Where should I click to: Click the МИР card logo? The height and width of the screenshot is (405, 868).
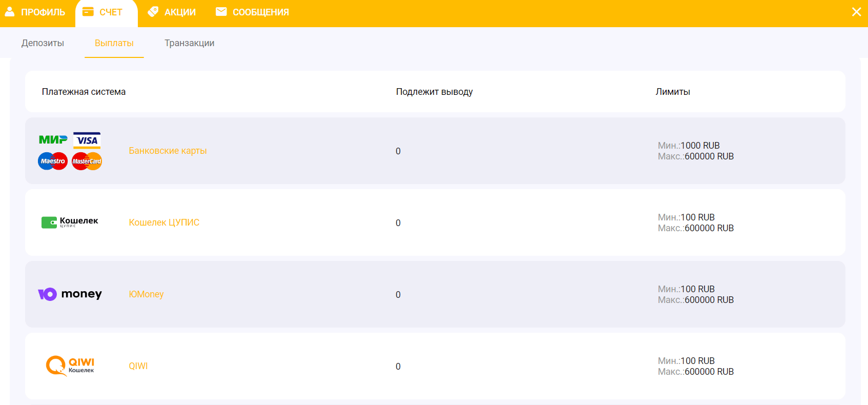pos(53,139)
